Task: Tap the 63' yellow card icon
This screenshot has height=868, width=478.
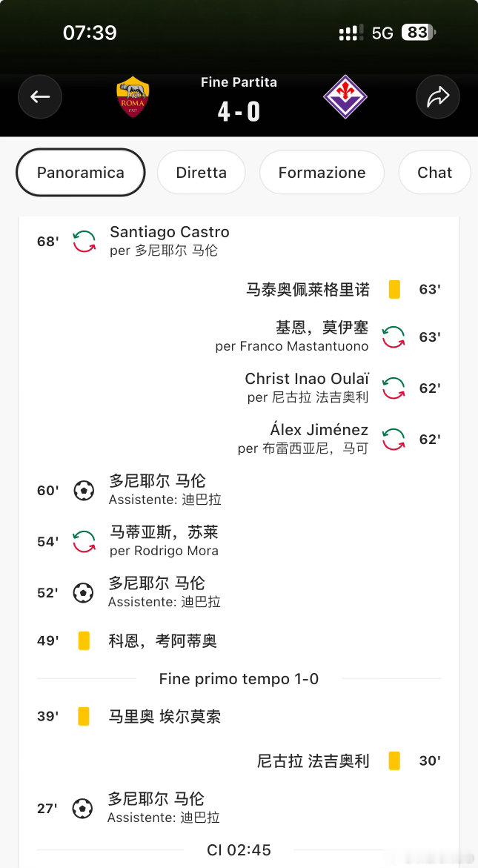Action: 394,290
